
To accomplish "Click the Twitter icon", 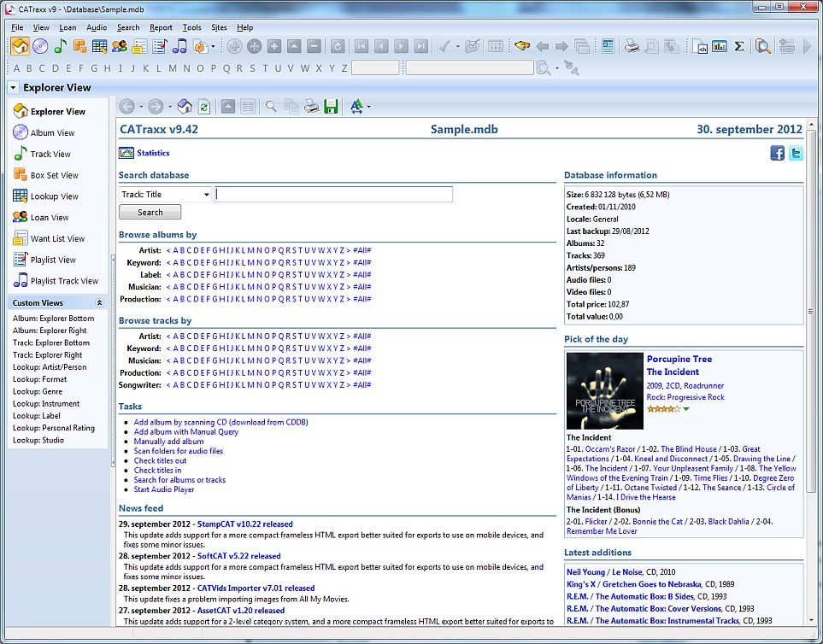I will click(796, 153).
